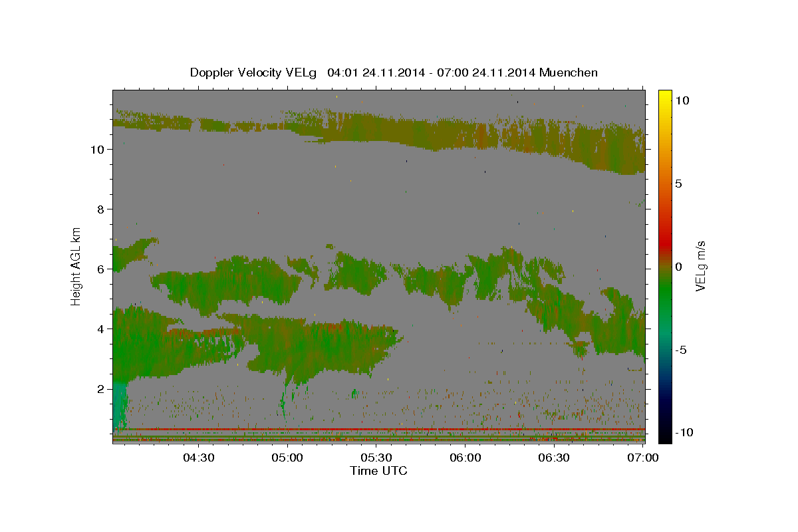Click the colorbar value 5
798x532 pixels.
coord(678,184)
